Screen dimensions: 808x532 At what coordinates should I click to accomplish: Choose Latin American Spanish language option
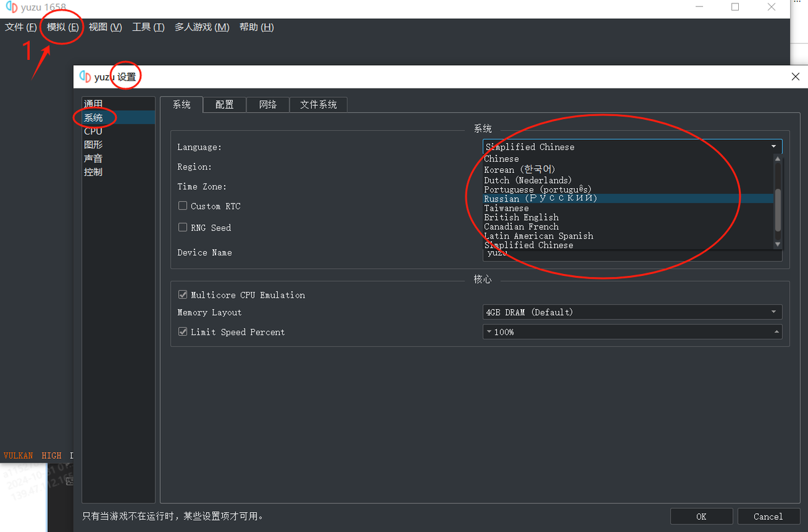pyautogui.click(x=628, y=236)
